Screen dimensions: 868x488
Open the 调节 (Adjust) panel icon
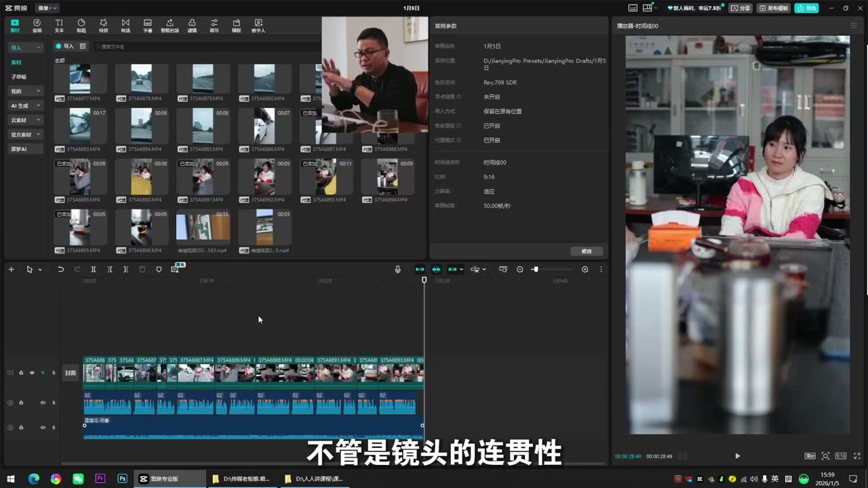tap(214, 26)
